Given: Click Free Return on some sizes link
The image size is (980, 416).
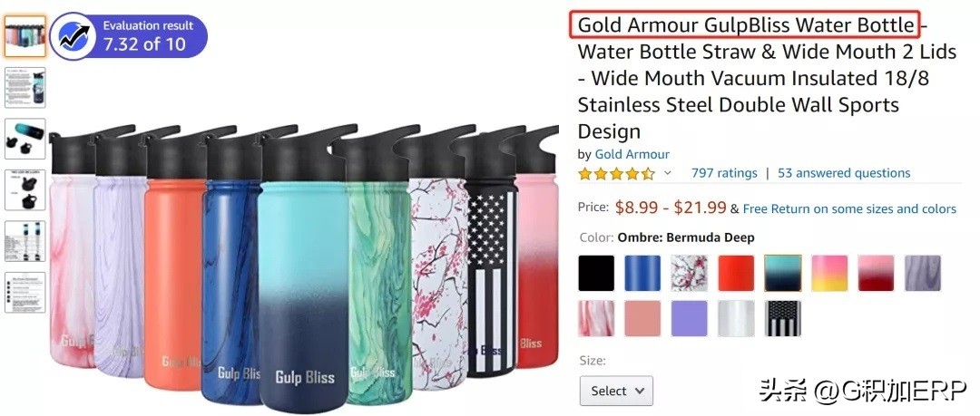Looking at the screenshot, I should point(849,208).
